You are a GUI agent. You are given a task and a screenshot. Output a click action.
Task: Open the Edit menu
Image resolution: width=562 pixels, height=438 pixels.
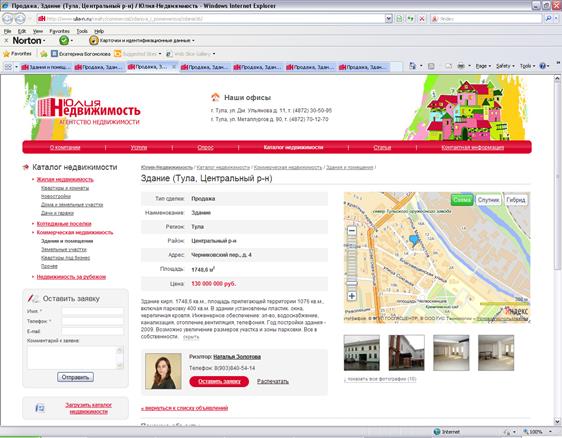pyautogui.click(x=22, y=31)
